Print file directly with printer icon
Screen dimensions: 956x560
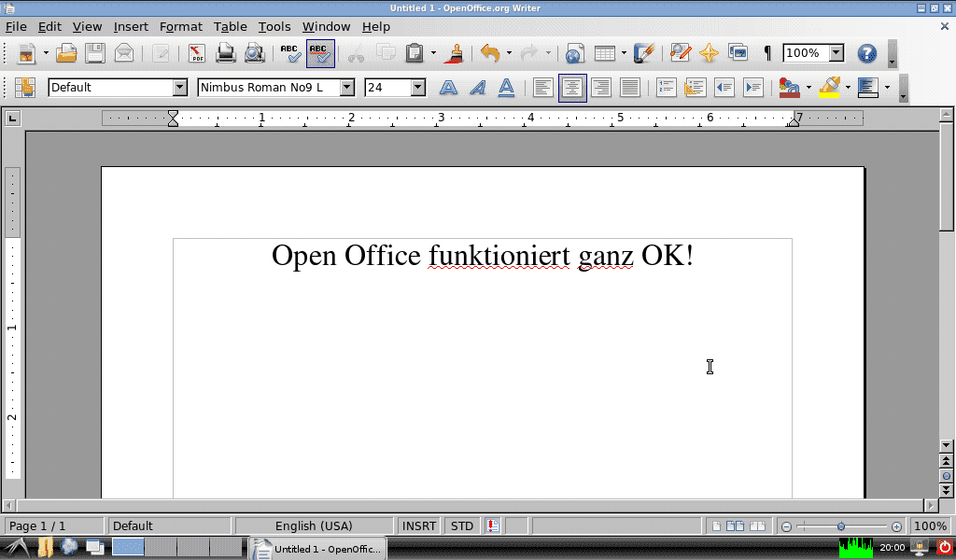click(226, 53)
